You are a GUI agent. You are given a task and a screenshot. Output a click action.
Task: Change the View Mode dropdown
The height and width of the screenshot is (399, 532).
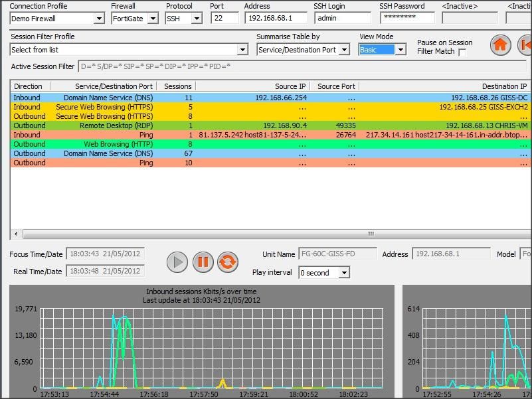400,50
